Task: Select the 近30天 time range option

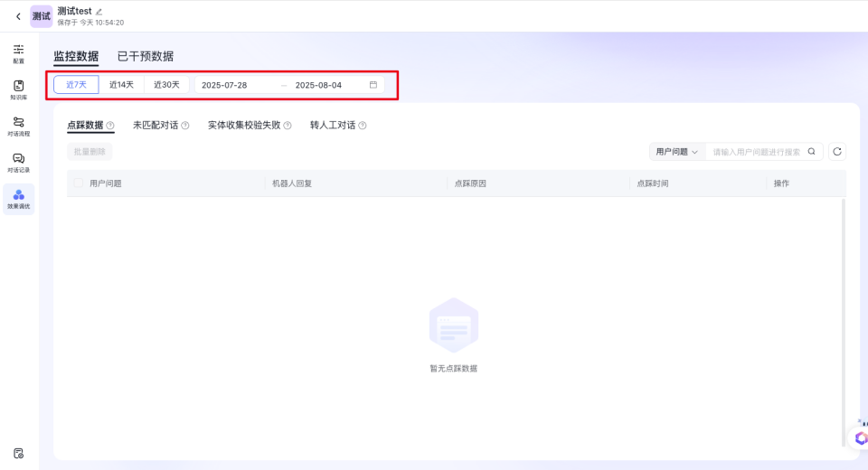Action: [x=166, y=85]
